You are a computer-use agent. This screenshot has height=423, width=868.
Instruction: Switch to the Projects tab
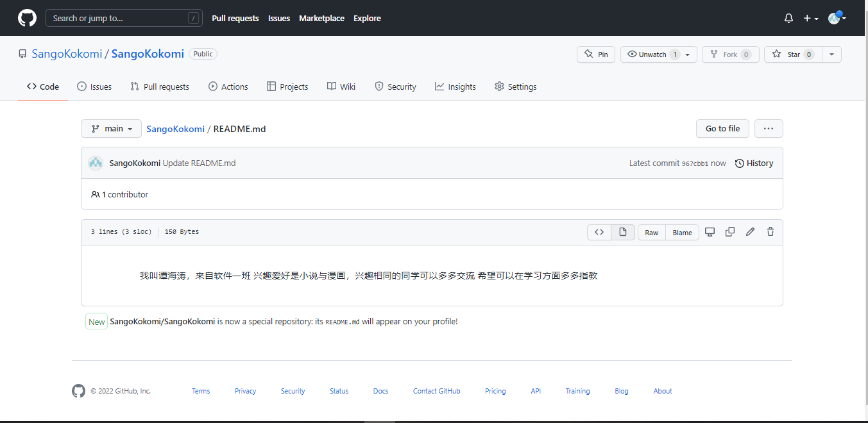tap(287, 87)
